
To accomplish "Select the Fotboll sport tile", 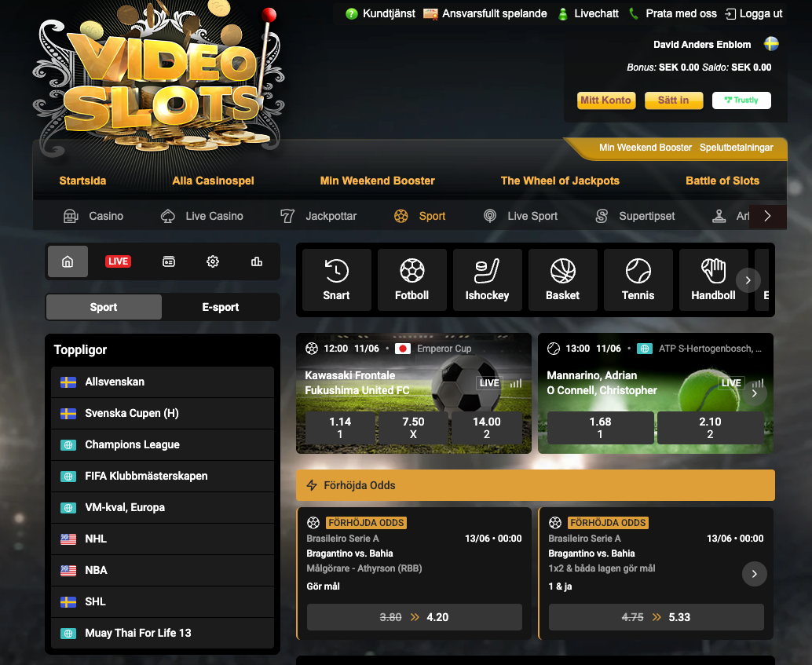I will tap(412, 280).
